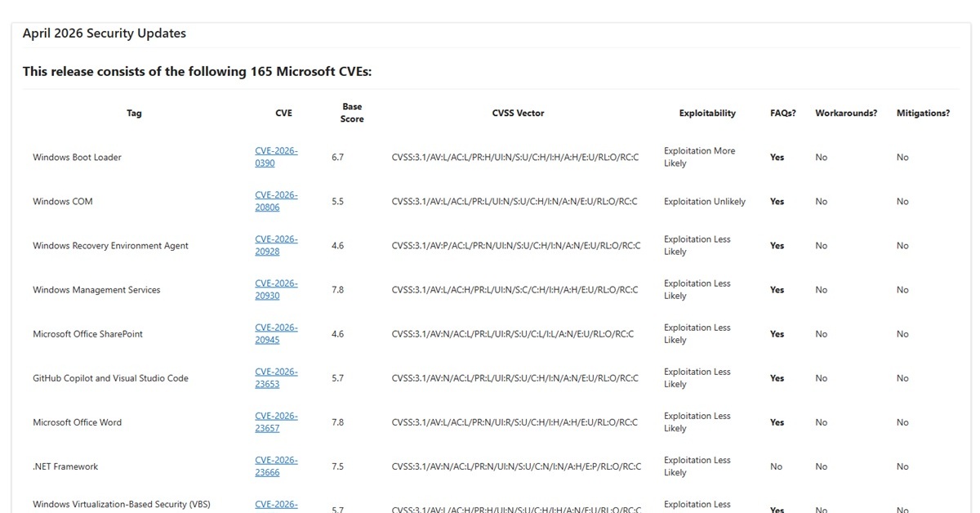
Task: Sort by the Exploitability column
Action: [707, 113]
